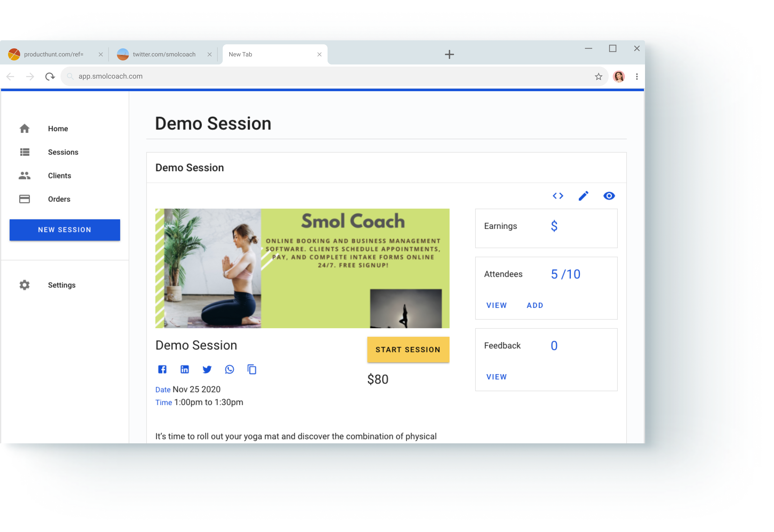Toggle the eye preview icon
774x532 pixels.
tap(609, 196)
